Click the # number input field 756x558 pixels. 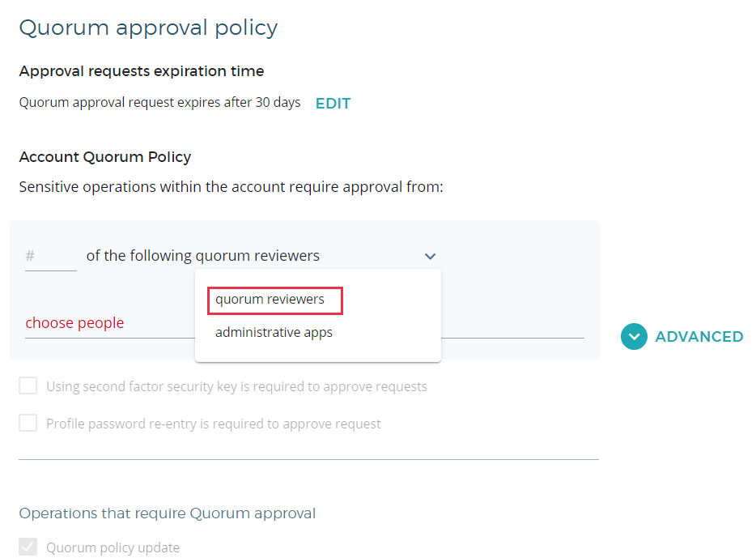point(50,257)
